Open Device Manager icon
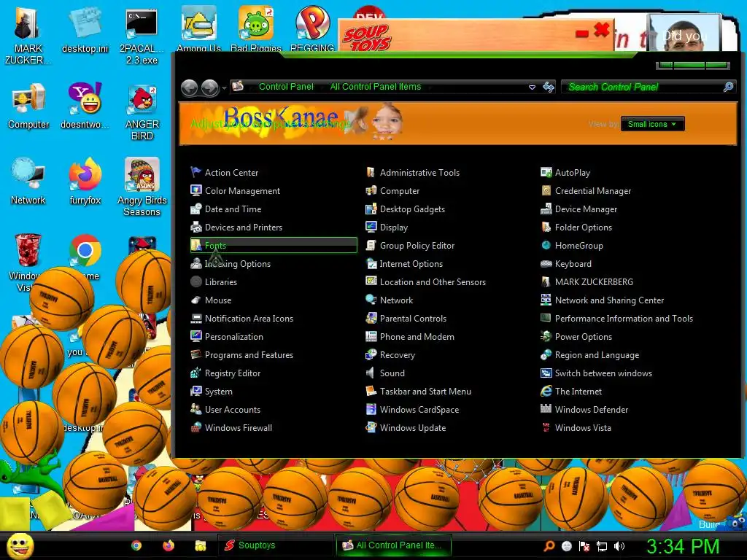 [546, 209]
